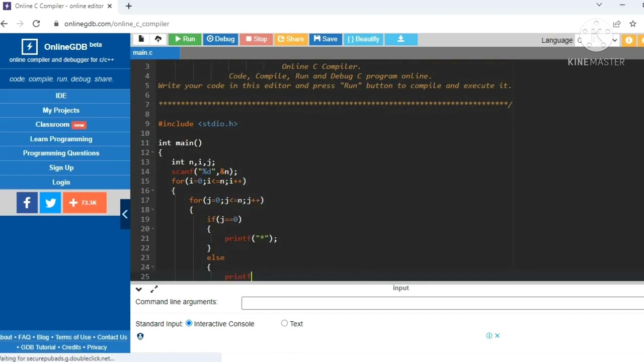The width and height of the screenshot is (644, 362).
Task: Open the FAQ footer link
Action: tap(24, 337)
